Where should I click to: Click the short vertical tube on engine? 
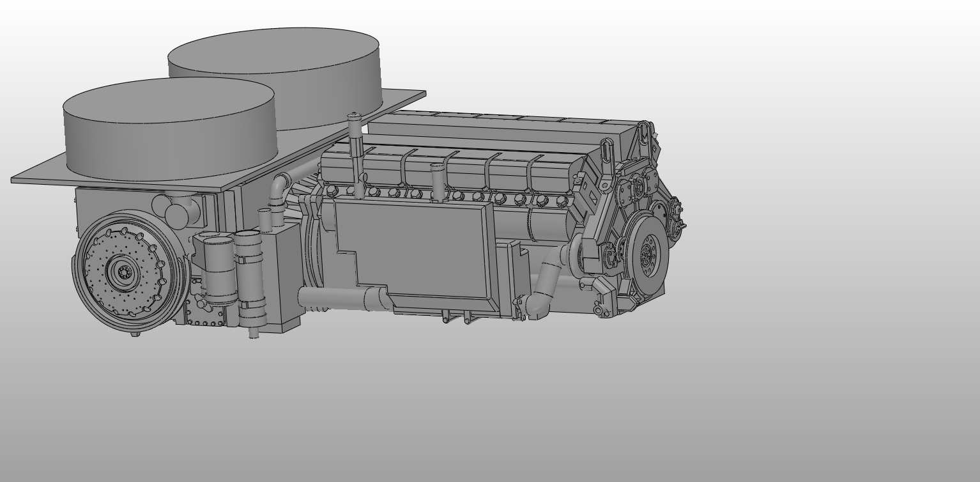438,182
